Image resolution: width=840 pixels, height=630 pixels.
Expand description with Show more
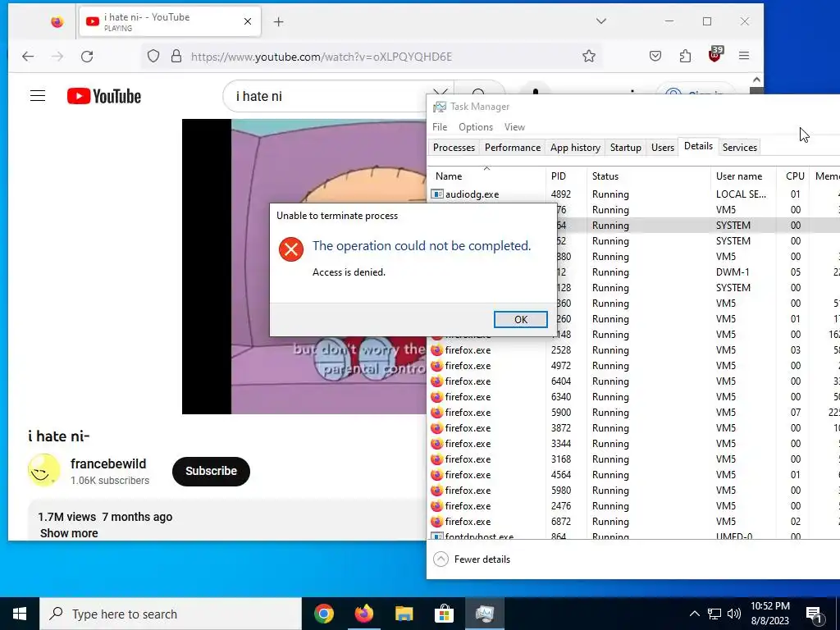(69, 533)
